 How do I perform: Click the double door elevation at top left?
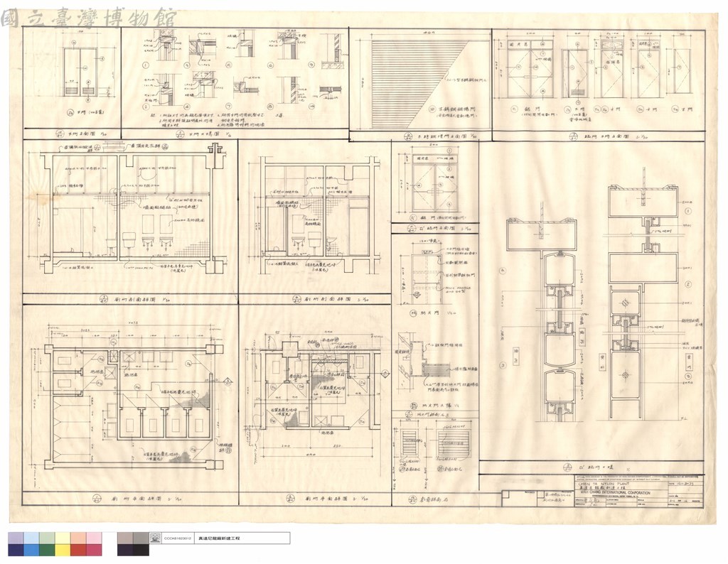(80, 72)
